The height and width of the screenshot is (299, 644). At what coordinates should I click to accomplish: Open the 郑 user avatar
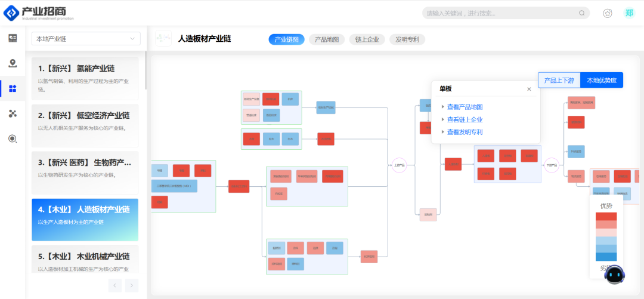629,13
